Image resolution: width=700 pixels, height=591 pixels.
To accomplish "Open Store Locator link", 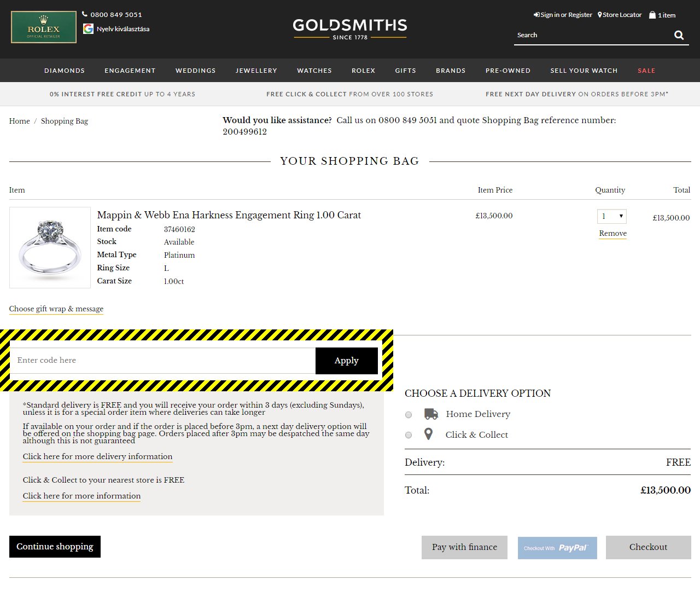I will (622, 15).
